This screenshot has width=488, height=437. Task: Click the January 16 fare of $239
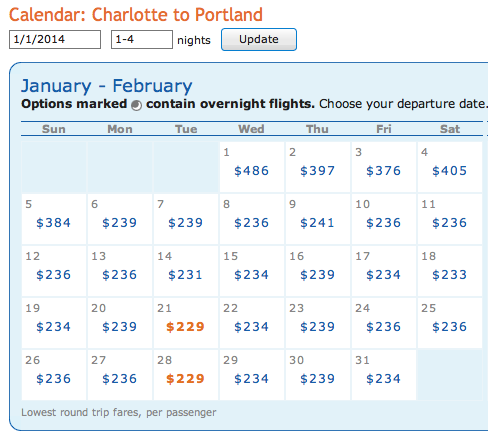tap(317, 275)
